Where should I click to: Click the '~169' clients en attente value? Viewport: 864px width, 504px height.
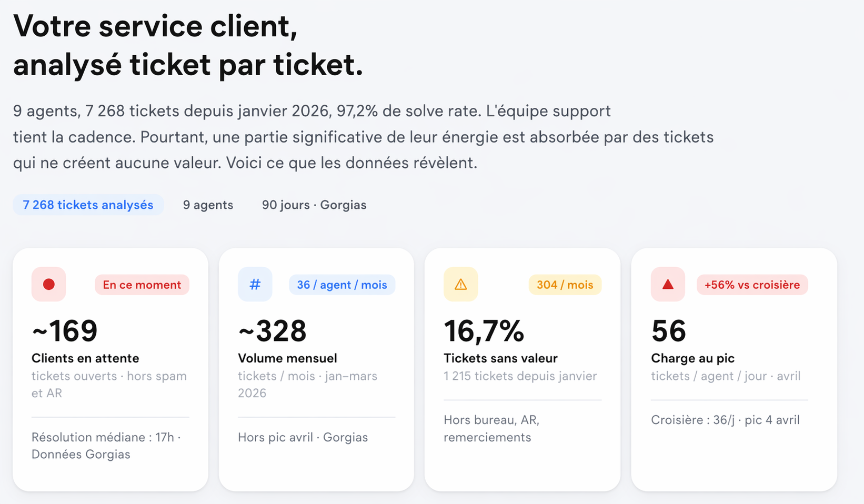[64, 330]
